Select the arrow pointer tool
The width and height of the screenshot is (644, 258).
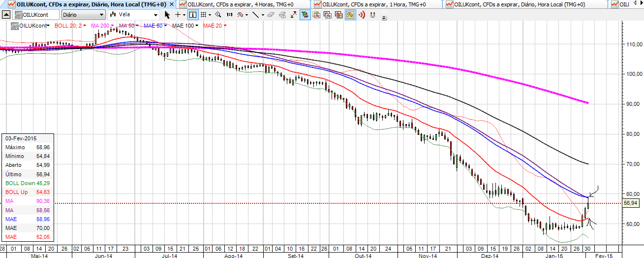pyautogui.click(x=167, y=15)
